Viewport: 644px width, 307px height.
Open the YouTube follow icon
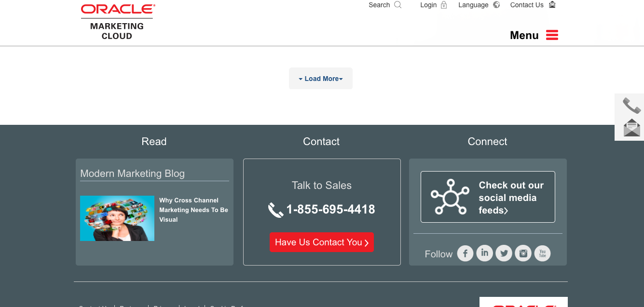coord(542,253)
